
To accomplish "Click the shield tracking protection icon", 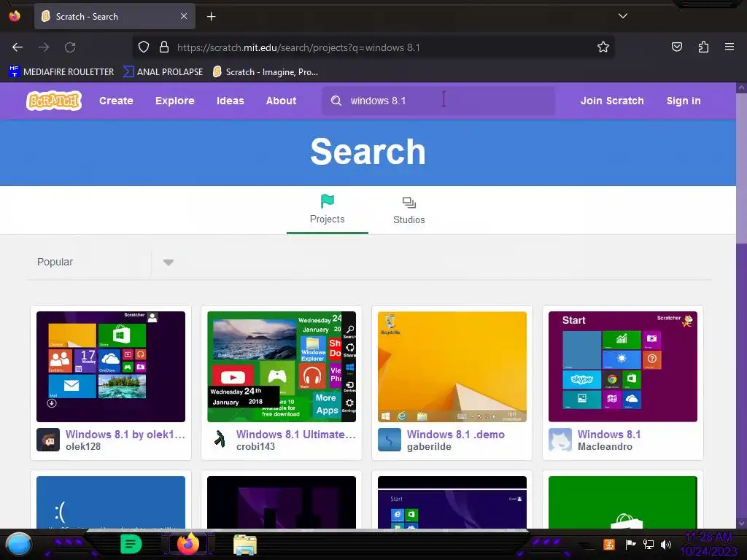I will [144, 47].
